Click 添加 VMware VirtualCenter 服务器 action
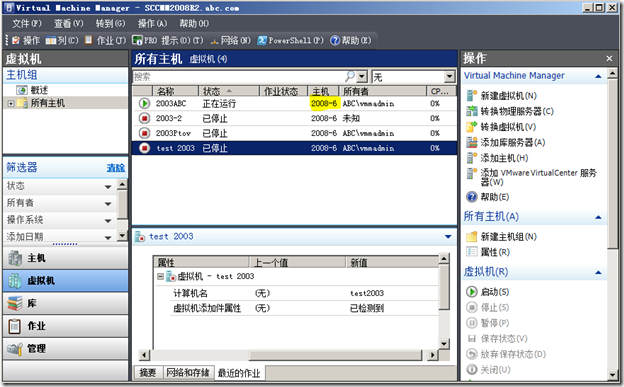624x387 pixels. [532, 177]
